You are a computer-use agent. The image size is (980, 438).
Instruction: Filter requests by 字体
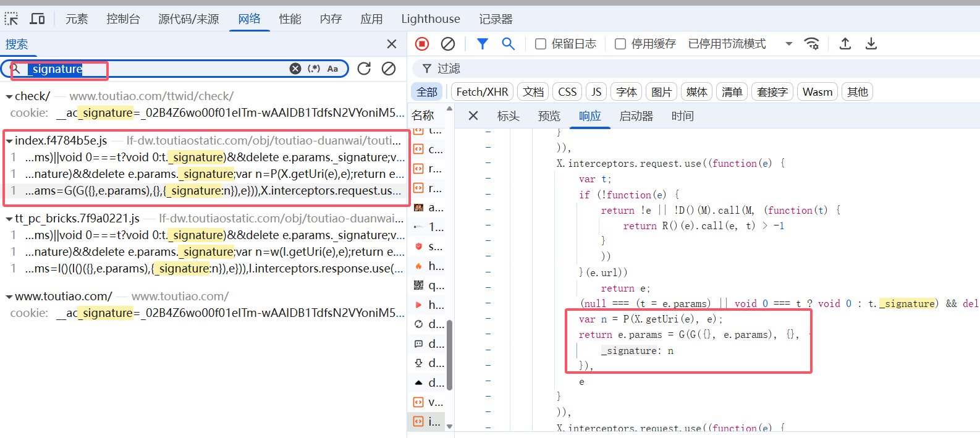pos(627,92)
